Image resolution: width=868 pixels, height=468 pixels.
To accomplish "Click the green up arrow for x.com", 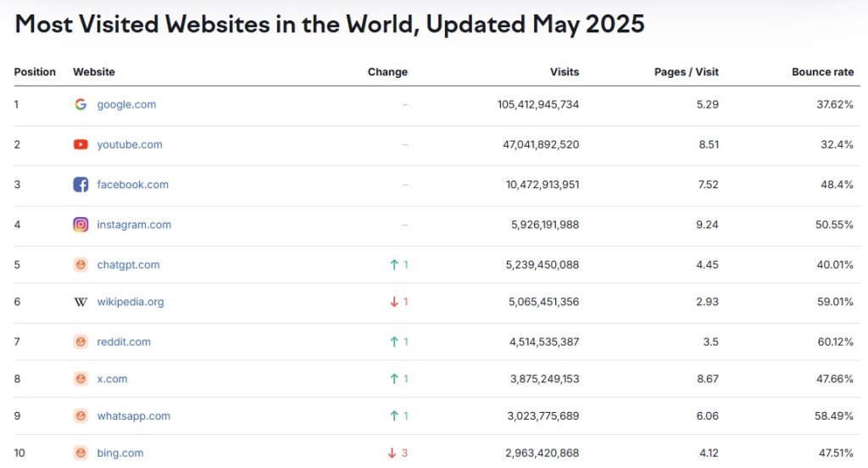I will pyautogui.click(x=394, y=379).
